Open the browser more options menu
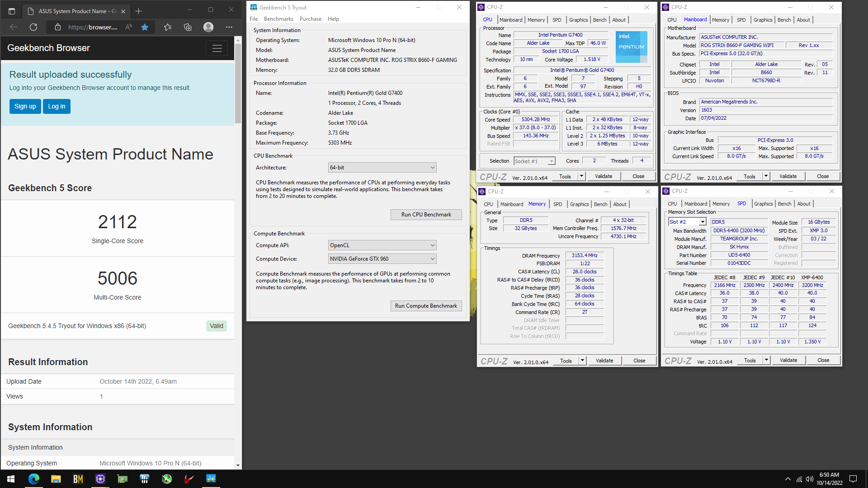The image size is (868, 488). pos(229,27)
